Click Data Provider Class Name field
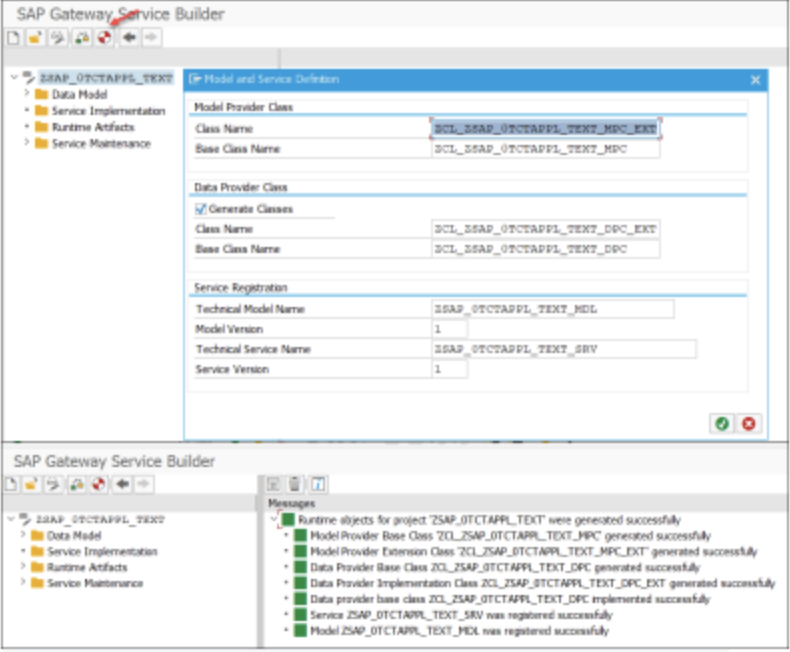790x652 pixels. pos(546,229)
